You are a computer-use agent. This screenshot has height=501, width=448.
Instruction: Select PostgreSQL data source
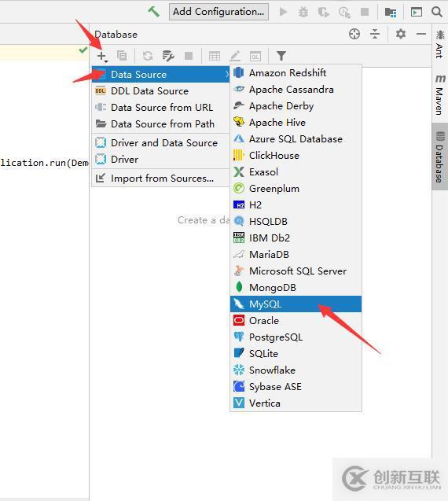click(296, 337)
